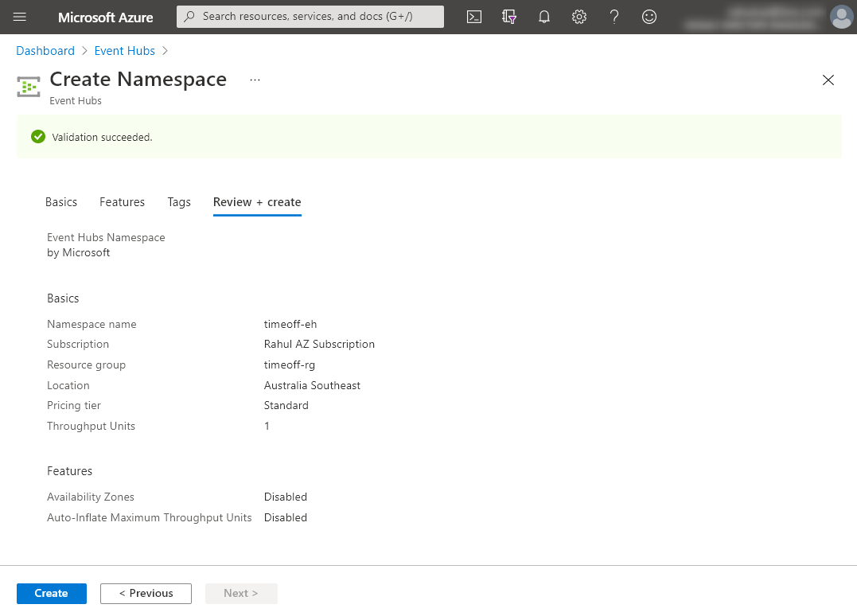857x616 pixels.
Task: Click the Create button
Action: (x=52, y=594)
